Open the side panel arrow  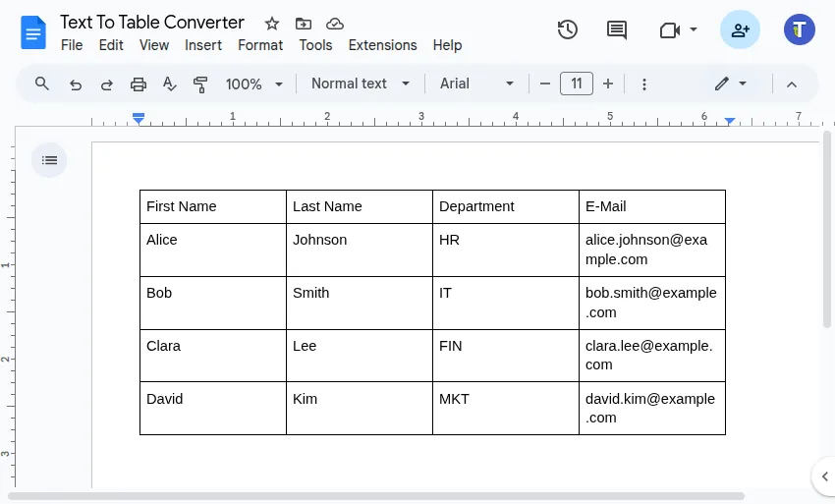pos(823,476)
